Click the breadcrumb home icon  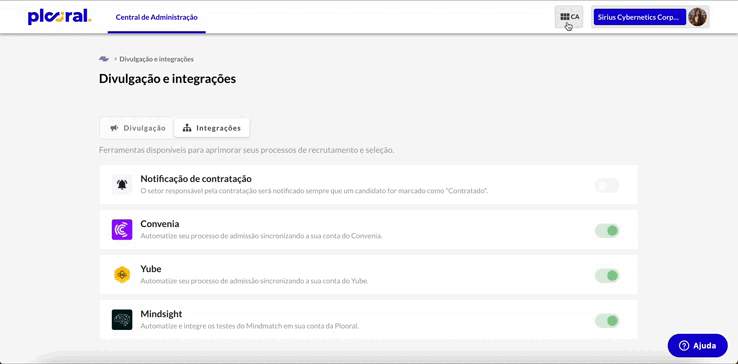[x=104, y=59]
